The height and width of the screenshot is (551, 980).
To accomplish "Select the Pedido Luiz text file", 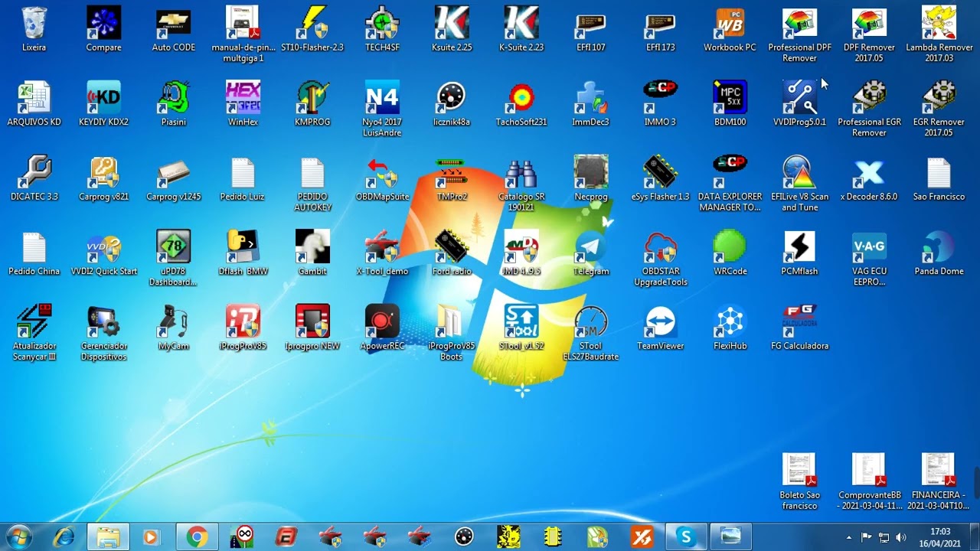I will pos(243,172).
